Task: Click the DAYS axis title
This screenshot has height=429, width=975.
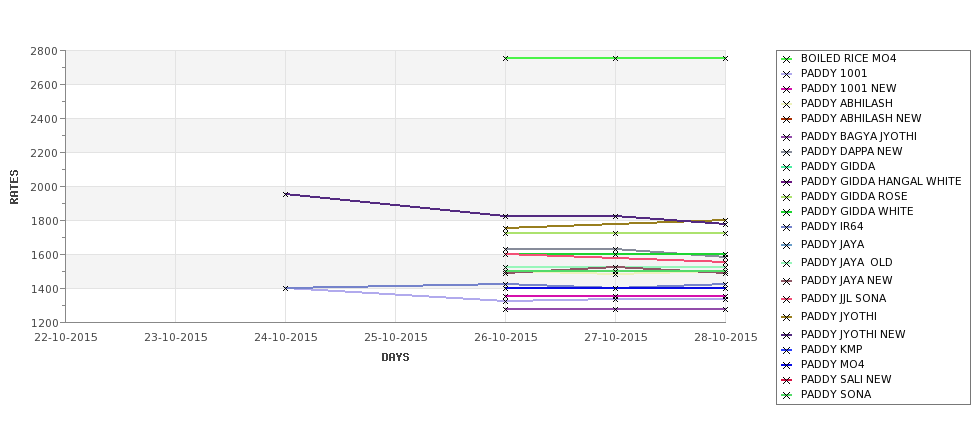Action: tap(395, 358)
